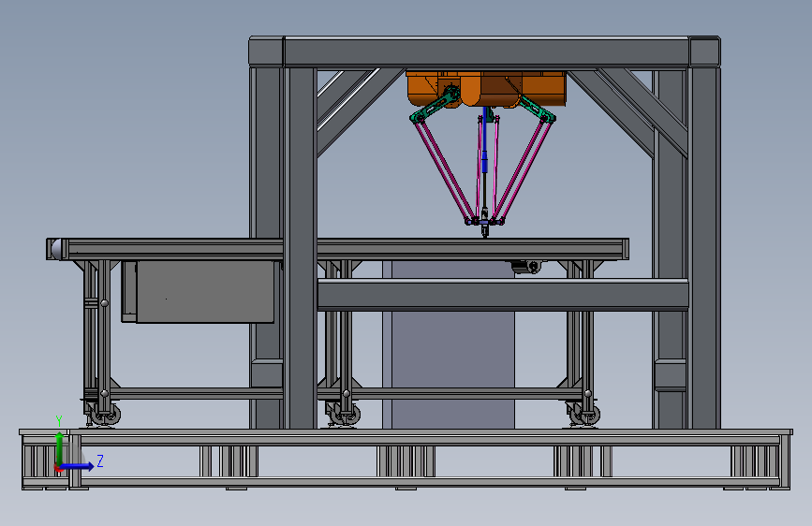Screen dimensions: 812x526
Task: Click the blue Z axis of the triad
Action: (78, 466)
